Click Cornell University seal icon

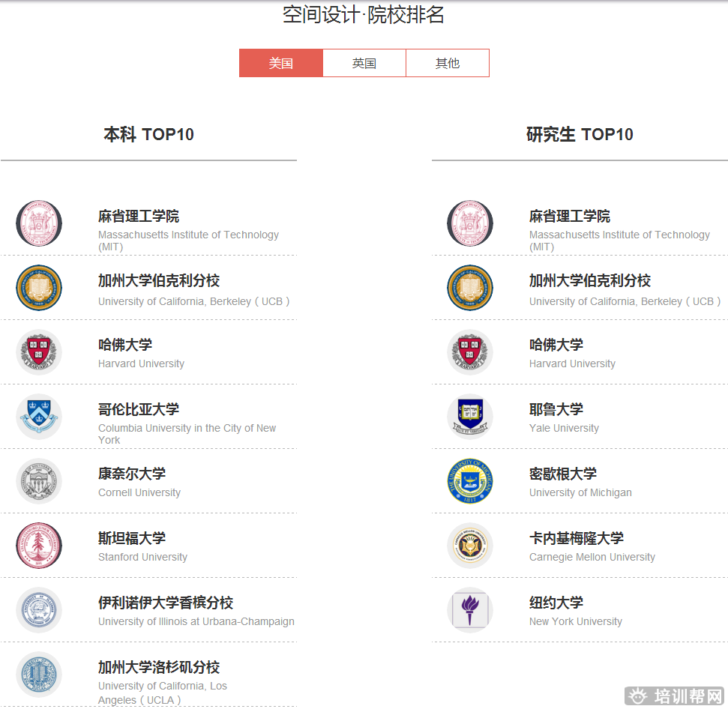39,481
